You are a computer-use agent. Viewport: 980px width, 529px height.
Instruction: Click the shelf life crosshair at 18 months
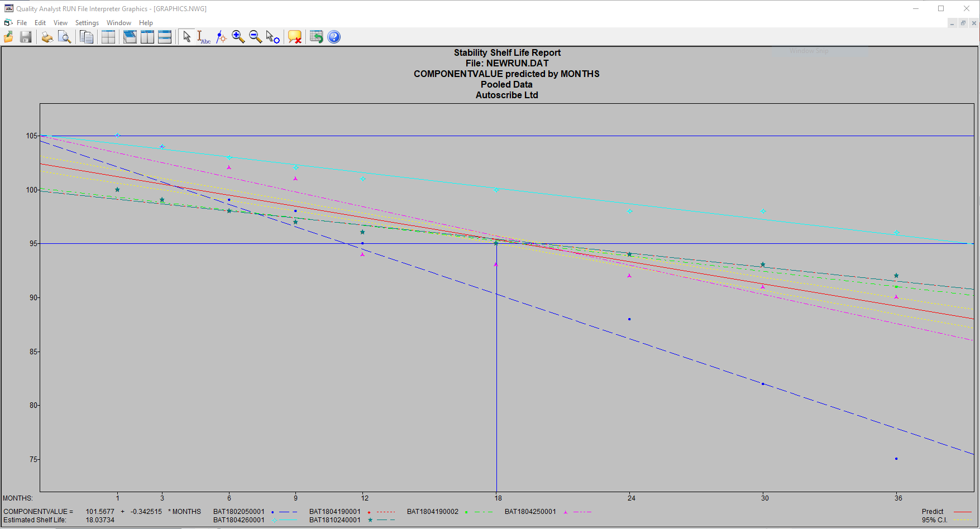[496, 243]
